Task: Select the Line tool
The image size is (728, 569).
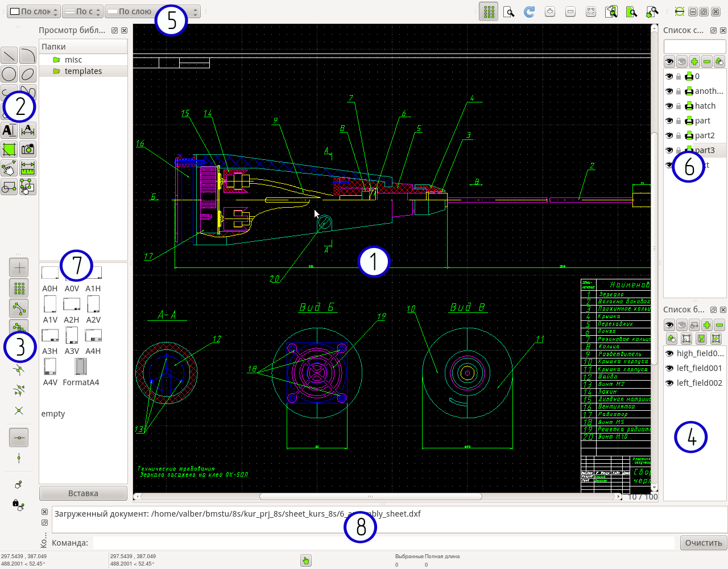Action: [x=9, y=55]
